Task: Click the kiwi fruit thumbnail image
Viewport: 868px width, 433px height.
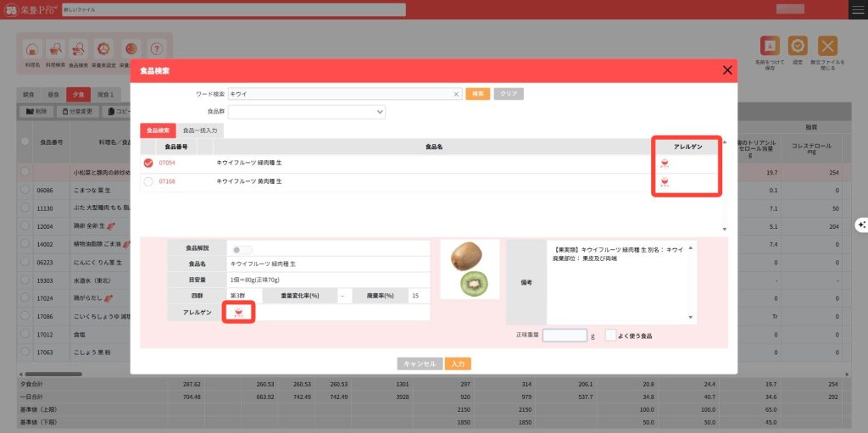Action: (x=470, y=269)
